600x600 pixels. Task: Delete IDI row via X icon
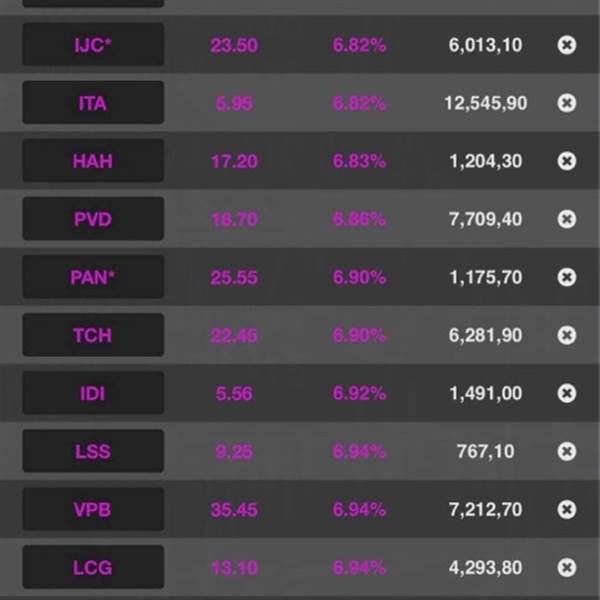(x=567, y=393)
